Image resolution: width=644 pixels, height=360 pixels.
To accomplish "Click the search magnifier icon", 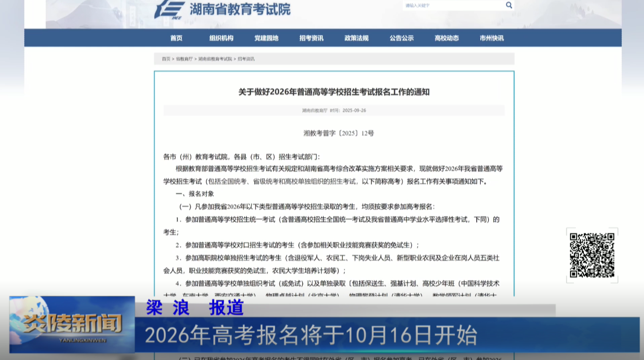I will pos(509,5).
